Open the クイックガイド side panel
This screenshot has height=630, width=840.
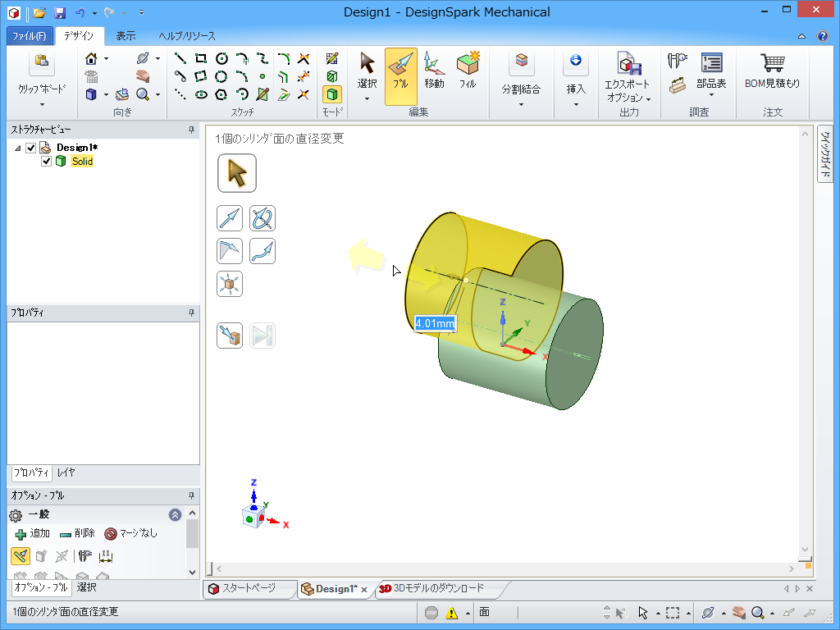[x=825, y=154]
